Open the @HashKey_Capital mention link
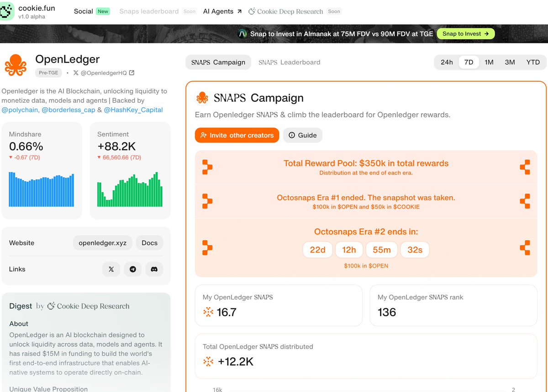The height and width of the screenshot is (392, 548). tap(133, 110)
